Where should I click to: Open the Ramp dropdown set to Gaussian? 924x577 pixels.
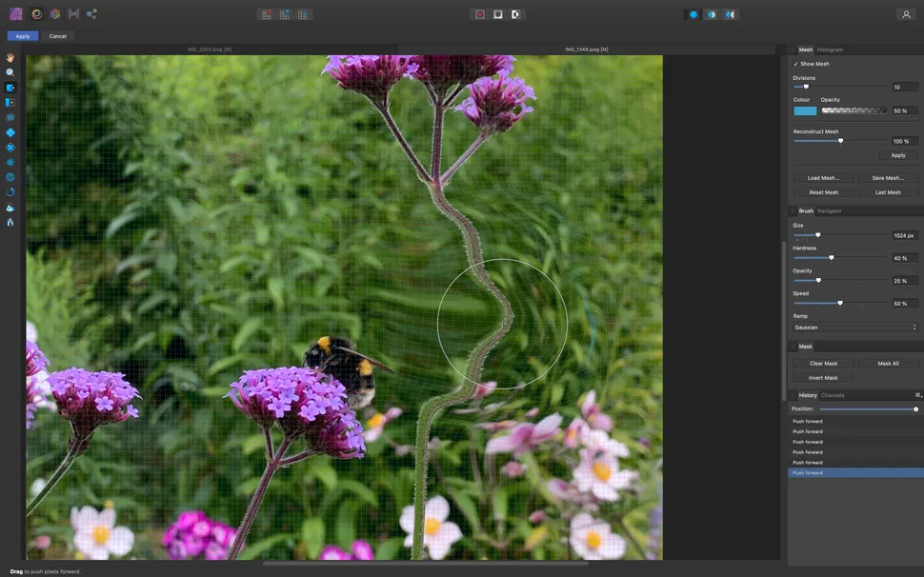click(854, 327)
